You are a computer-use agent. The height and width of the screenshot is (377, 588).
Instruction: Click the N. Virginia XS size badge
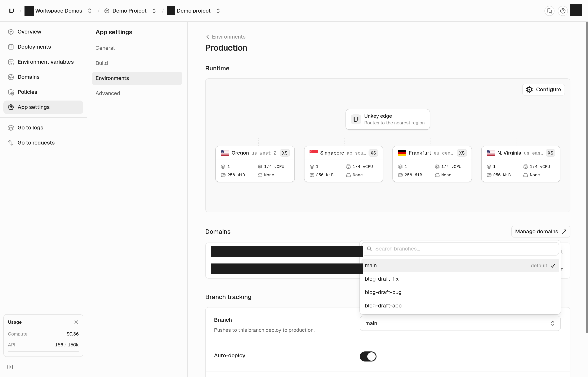(x=550, y=153)
